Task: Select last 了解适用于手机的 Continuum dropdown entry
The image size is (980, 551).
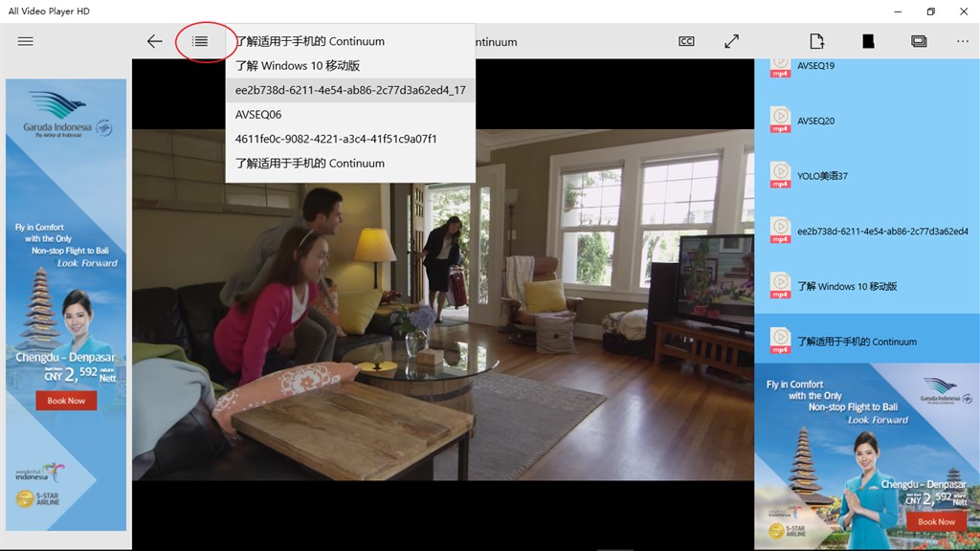Action: [x=350, y=163]
